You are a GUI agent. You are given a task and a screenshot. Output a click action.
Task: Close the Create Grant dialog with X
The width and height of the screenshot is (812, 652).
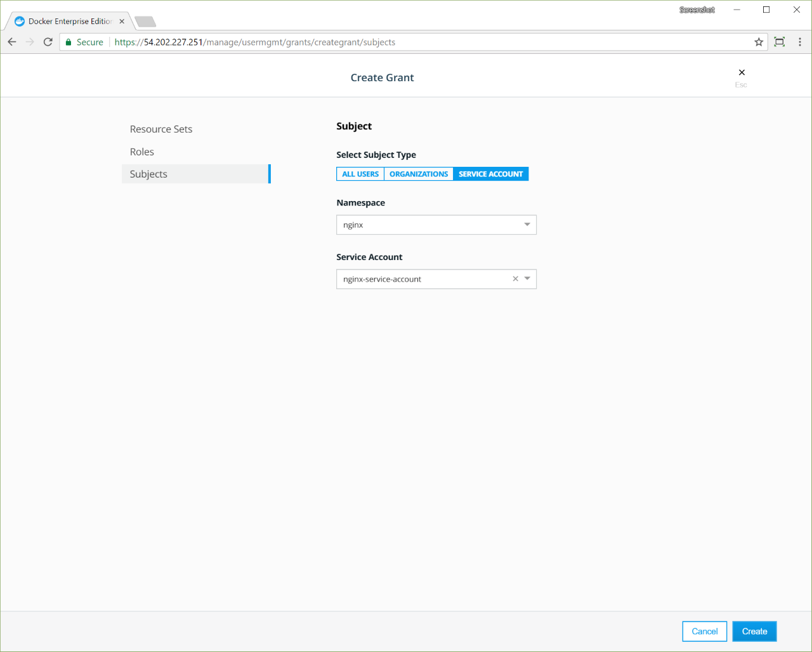tap(742, 72)
